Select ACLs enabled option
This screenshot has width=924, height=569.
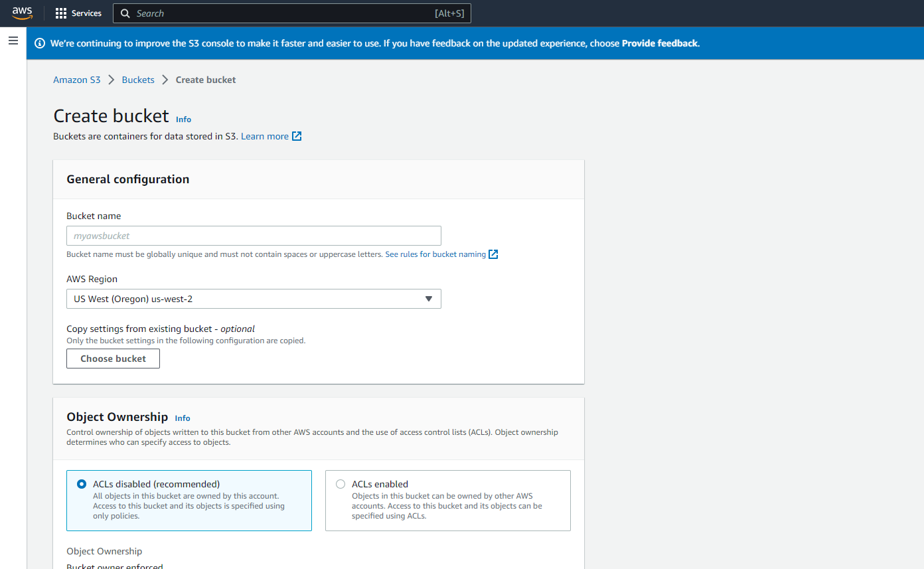[448, 501]
